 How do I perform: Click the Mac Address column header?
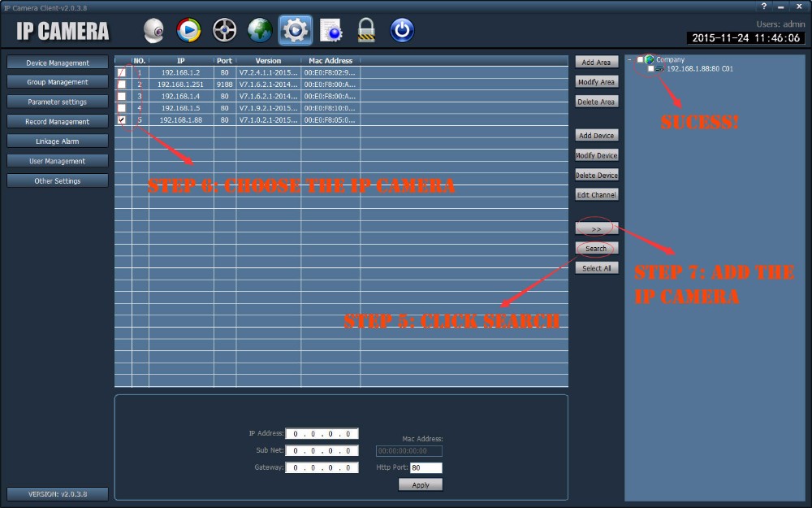[x=330, y=61]
